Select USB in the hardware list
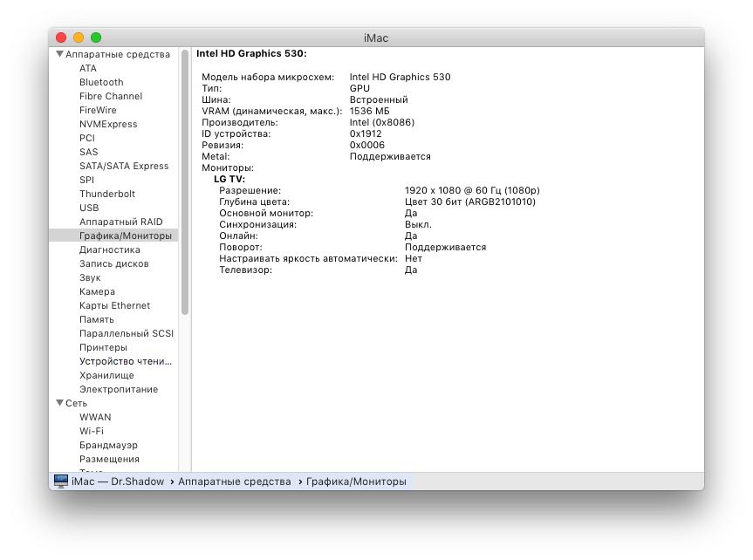 point(89,208)
